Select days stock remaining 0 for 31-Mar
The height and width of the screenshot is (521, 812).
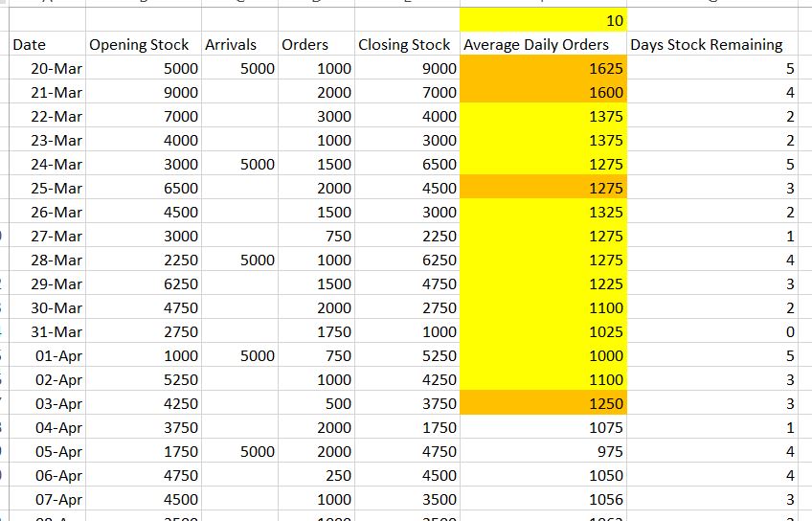(x=712, y=331)
